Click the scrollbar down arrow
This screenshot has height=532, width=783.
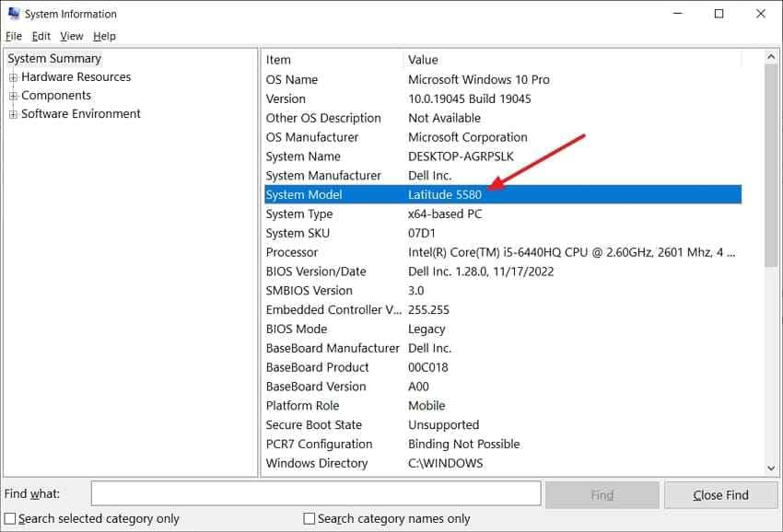pyautogui.click(x=770, y=468)
